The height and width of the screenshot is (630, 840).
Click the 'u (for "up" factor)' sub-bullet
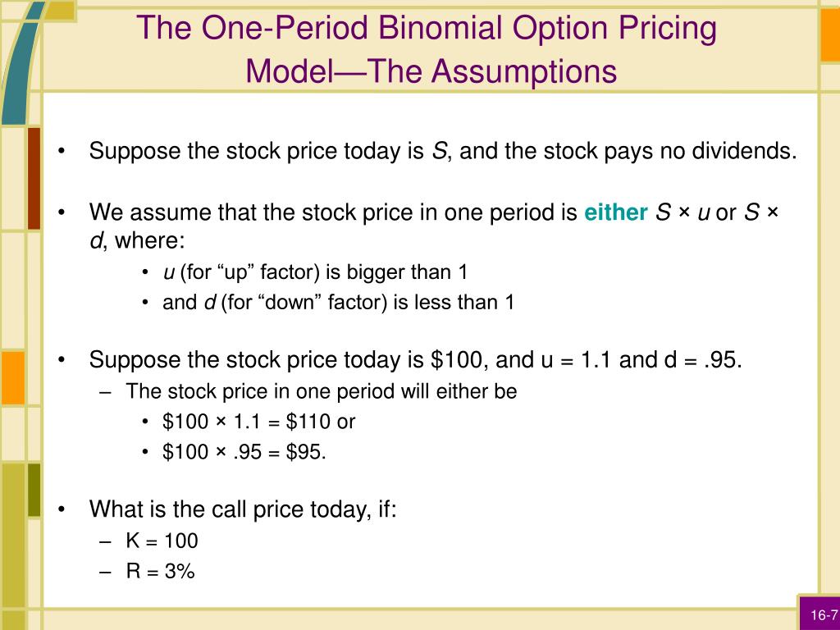[x=315, y=272]
